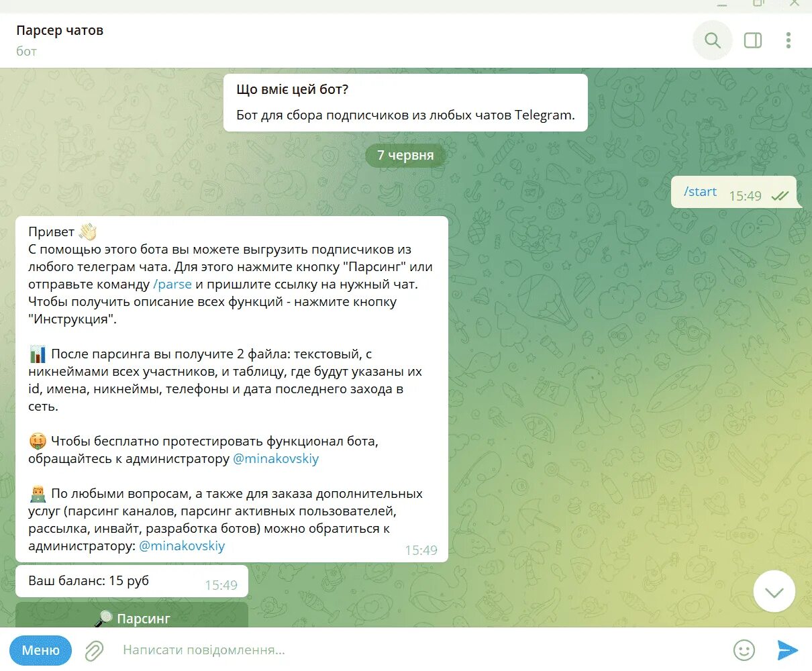Open the three-dot chat options menu

[x=789, y=41]
